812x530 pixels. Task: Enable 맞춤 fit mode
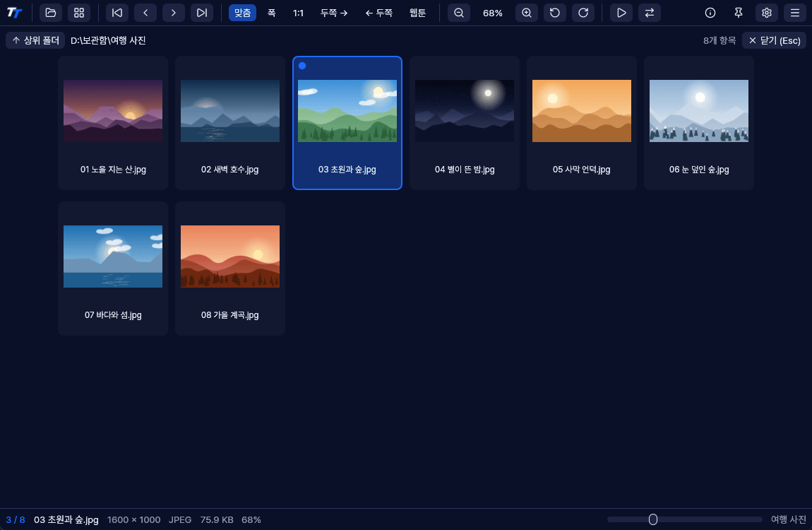(242, 13)
